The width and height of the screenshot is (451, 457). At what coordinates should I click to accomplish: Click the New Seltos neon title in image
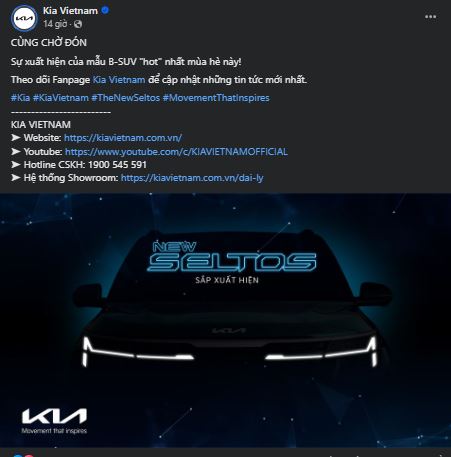click(x=232, y=257)
